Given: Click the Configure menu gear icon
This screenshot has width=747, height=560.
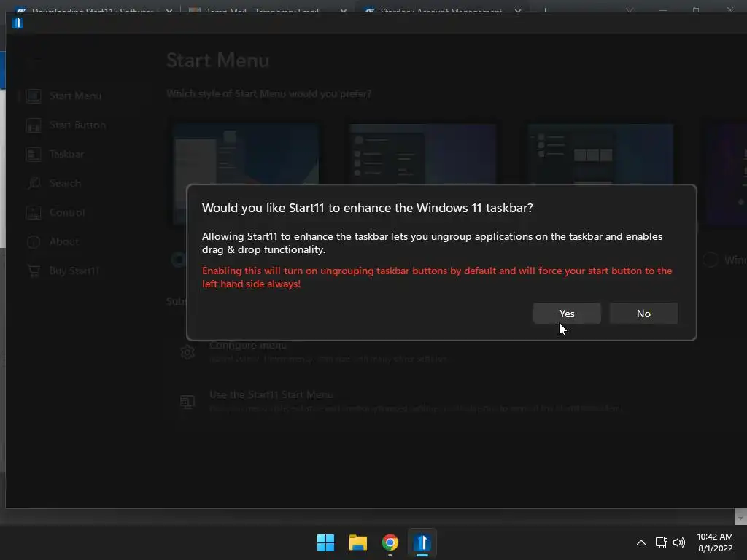Looking at the screenshot, I should 187,352.
